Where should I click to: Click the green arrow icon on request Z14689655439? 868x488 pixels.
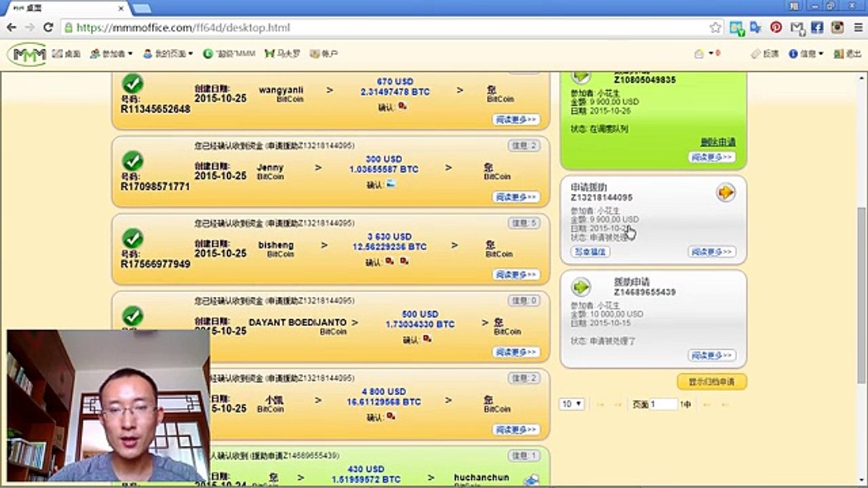point(580,287)
